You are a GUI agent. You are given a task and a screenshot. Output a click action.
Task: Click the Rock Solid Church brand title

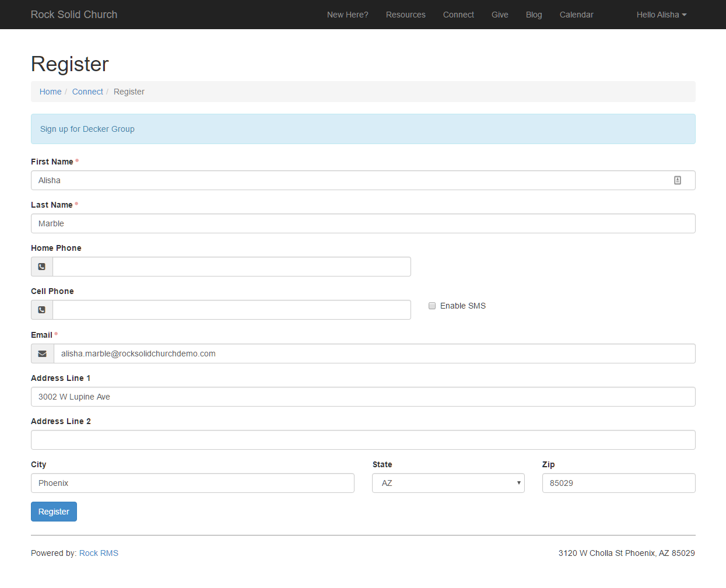[74, 15]
